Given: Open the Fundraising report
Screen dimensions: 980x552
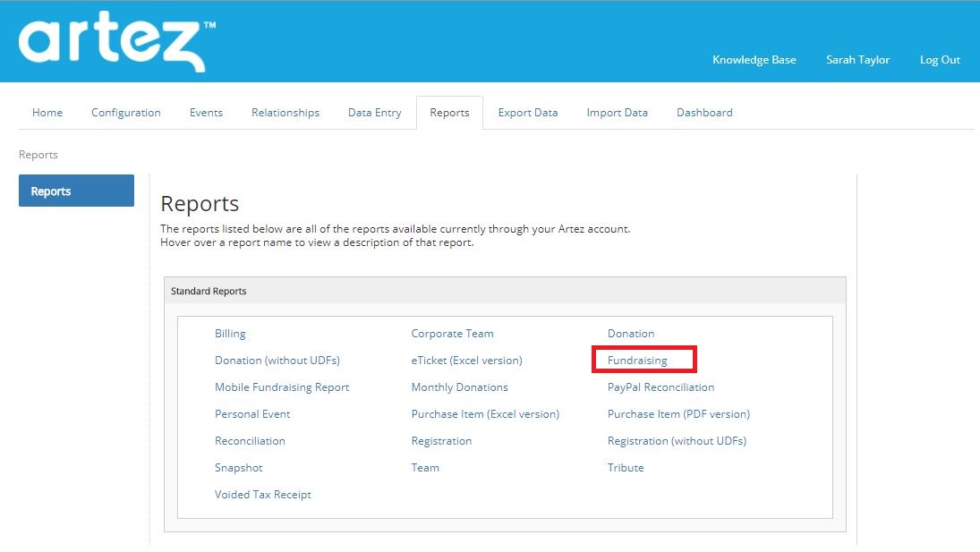Looking at the screenshot, I should (637, 361).
